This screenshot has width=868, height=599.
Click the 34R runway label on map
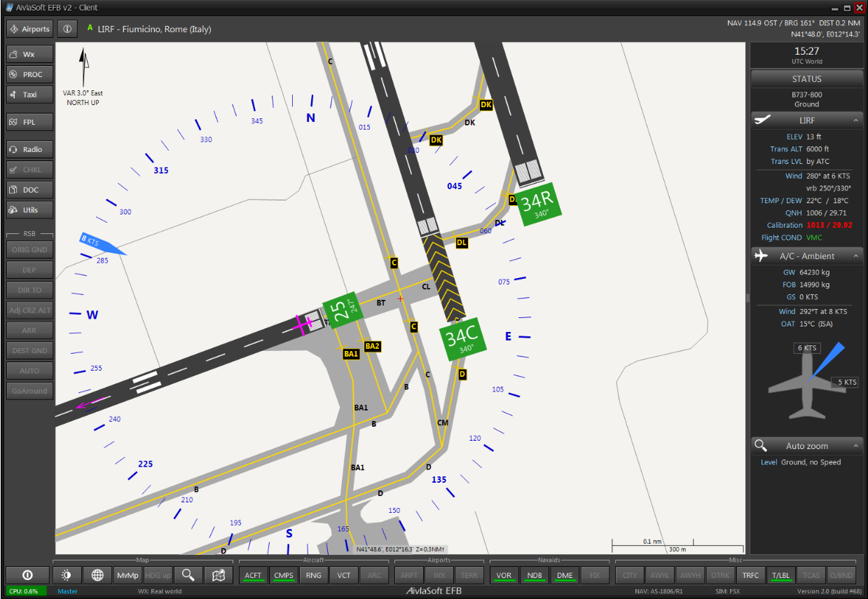[x=539, y=203]
